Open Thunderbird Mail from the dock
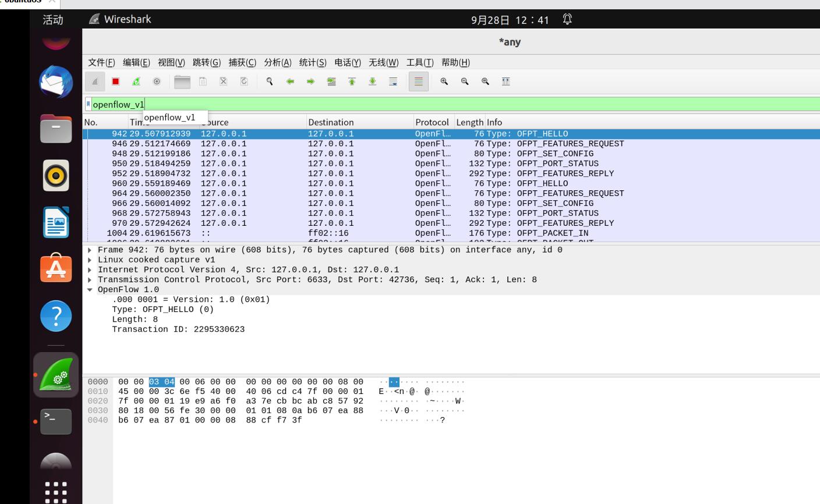 pos(56,82)
